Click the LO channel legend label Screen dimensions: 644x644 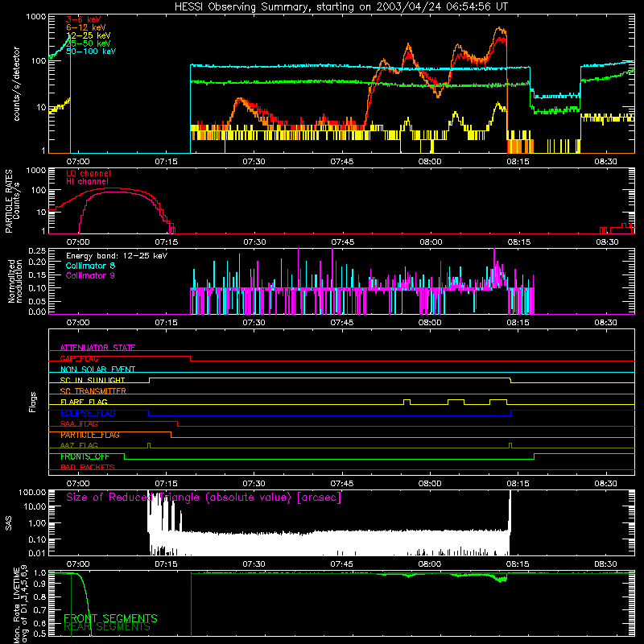pos(89,173)
